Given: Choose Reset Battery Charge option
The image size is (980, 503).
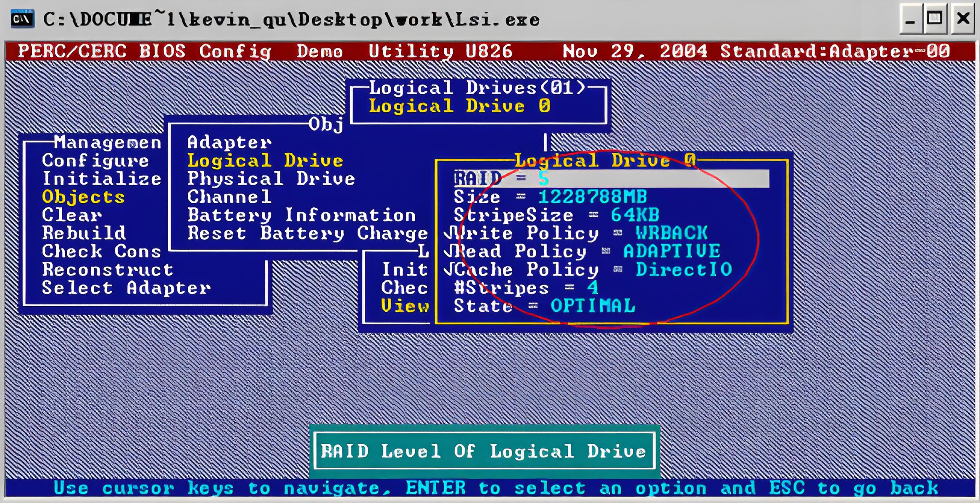Looking at the screenshot, I should point(307,233).
